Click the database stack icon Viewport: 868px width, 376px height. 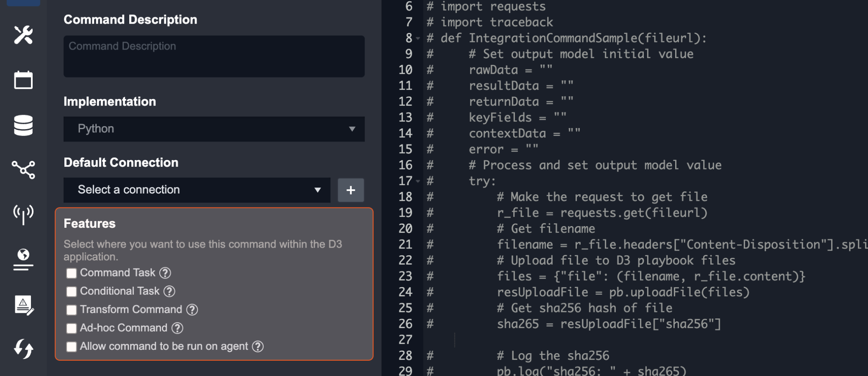click(23, 125)
